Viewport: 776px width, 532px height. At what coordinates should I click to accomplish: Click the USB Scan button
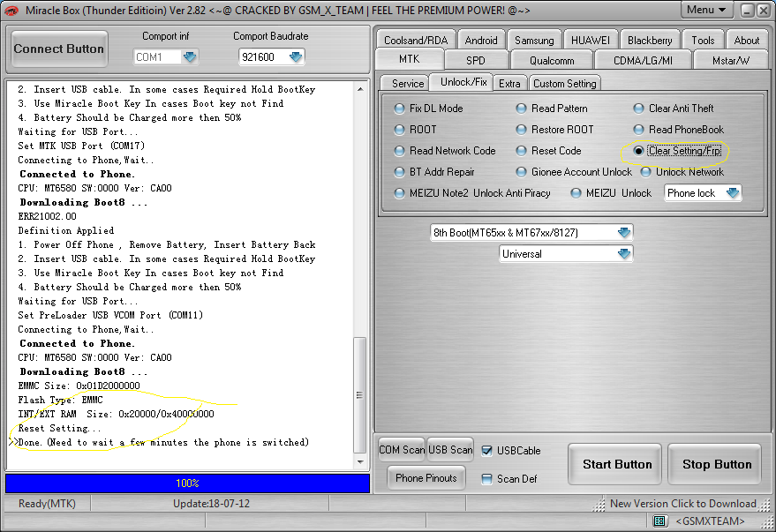[450, 449]
